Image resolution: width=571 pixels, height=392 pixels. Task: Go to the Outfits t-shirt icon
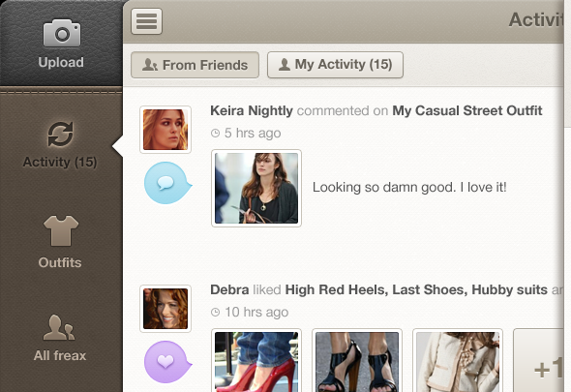pyautogui.click(x=61, y=231)
